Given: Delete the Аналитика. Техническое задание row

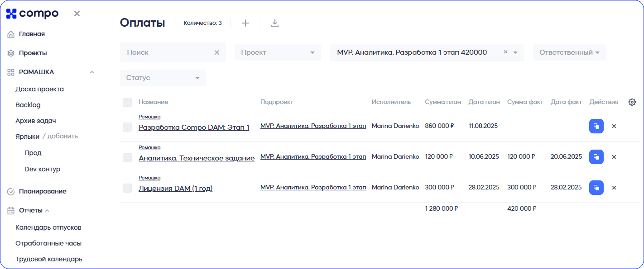Looking at the screenshot, I should (x=614, y=157).
